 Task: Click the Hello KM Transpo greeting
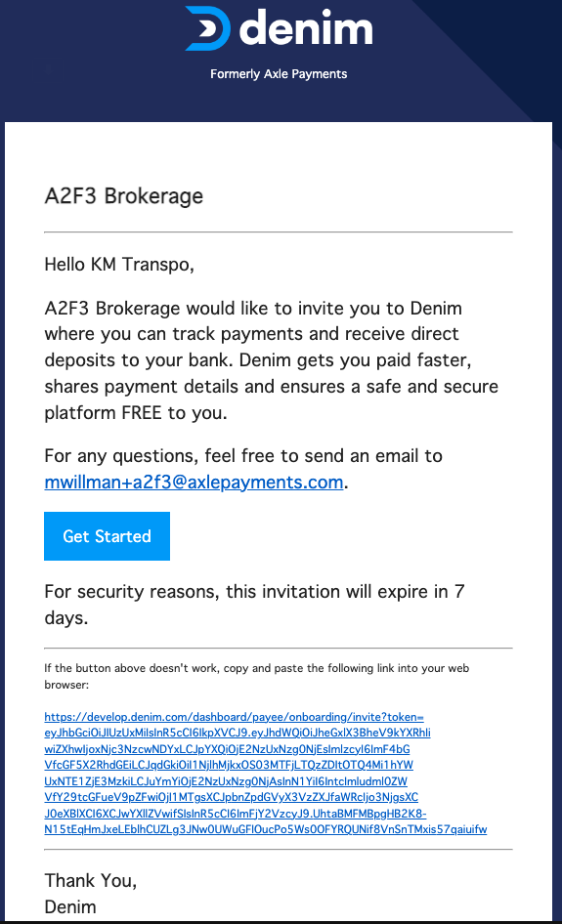[x=119, y=265]
